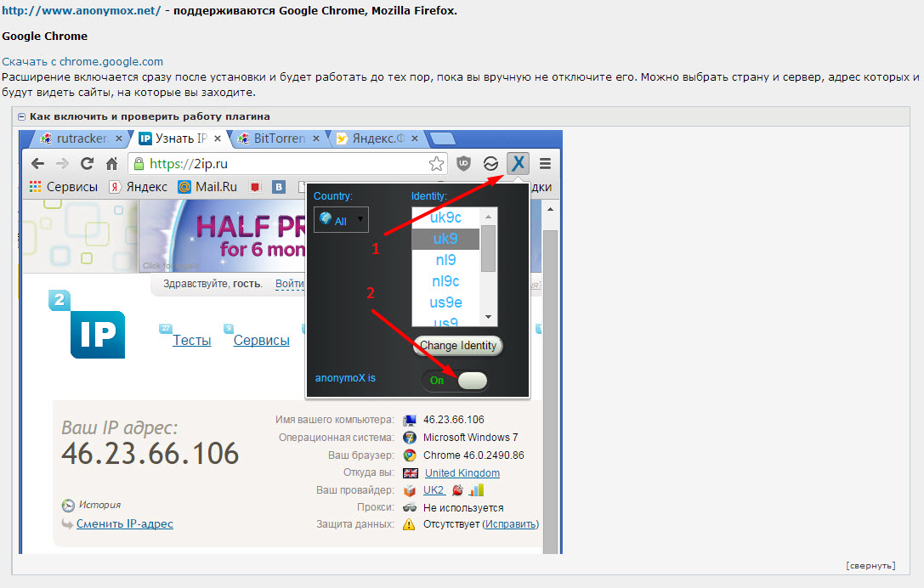Open the История link
The height and width of the screenshot is (588, 924).
tap(99, 505)
